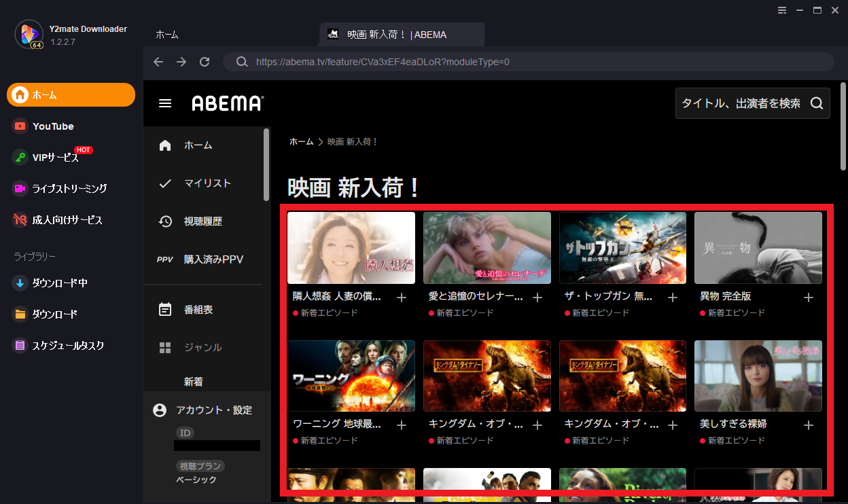Image resolution: width=848 pixels, height=504 pixels.
Task: Open the VIPサービス sidebar item
Action: pos(55,158)
